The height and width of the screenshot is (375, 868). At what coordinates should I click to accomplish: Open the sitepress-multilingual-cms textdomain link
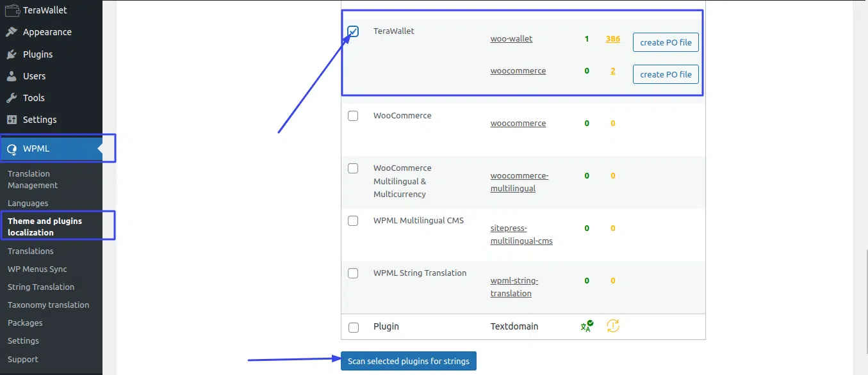click(521, 234)
